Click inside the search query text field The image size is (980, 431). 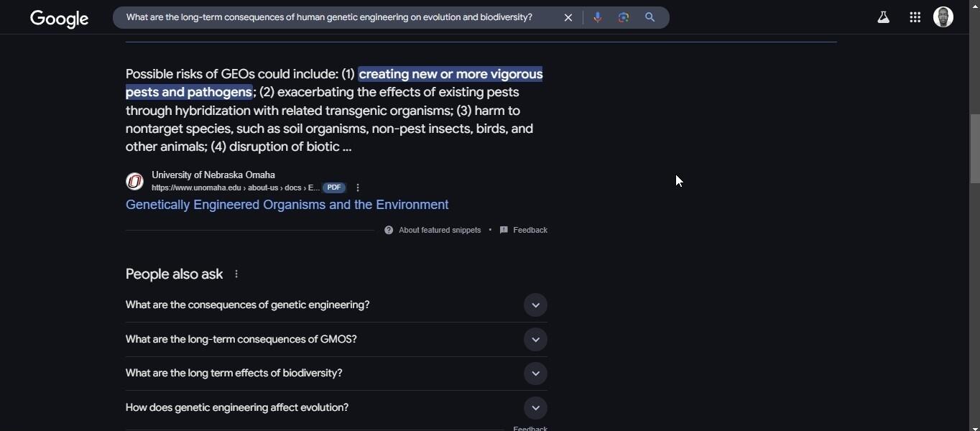point(329,17)
